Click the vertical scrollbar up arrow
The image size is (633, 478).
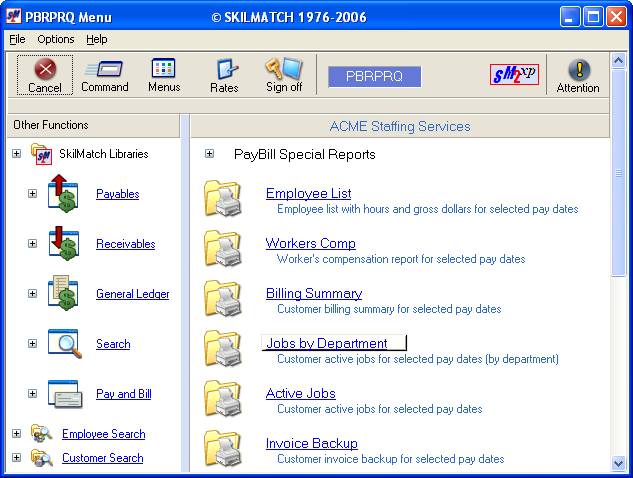tap(618, 61)
